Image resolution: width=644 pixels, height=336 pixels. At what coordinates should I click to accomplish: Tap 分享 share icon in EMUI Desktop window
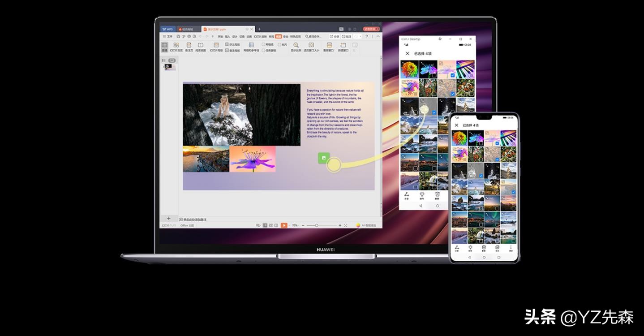[x=407, y=195]
